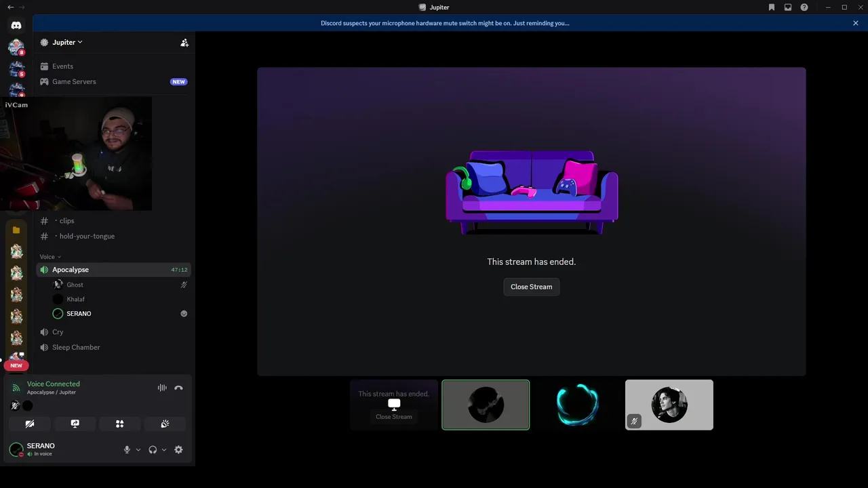Open Game Servers section
868x488 pixels.
[113, 81]
